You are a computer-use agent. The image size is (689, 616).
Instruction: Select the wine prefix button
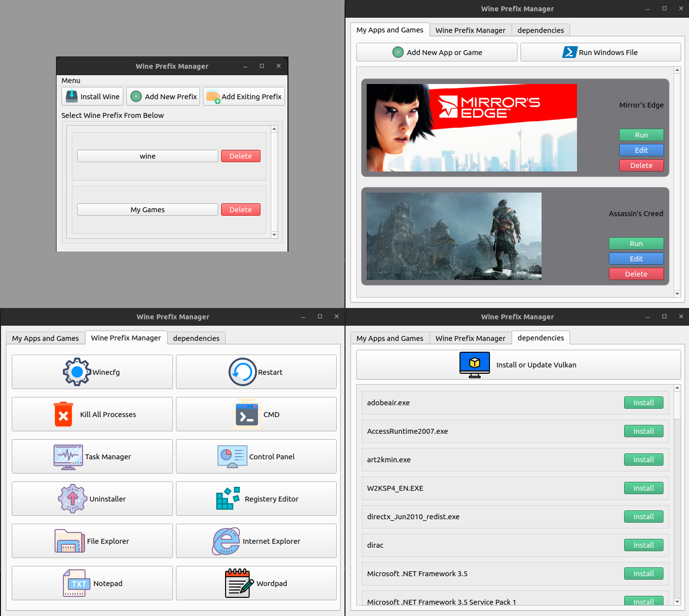(147, 156)
